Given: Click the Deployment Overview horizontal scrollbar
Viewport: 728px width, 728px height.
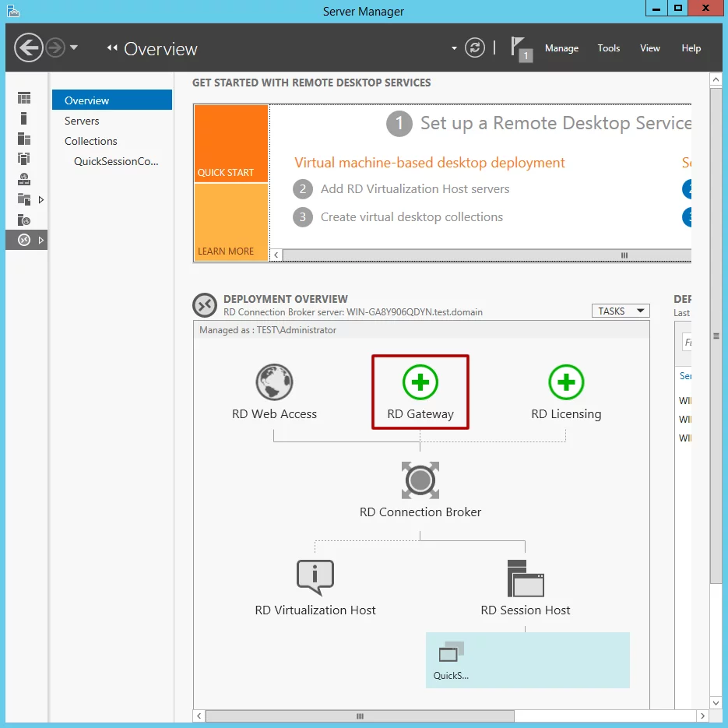Looking at the screenshot, I should point(359,716).
